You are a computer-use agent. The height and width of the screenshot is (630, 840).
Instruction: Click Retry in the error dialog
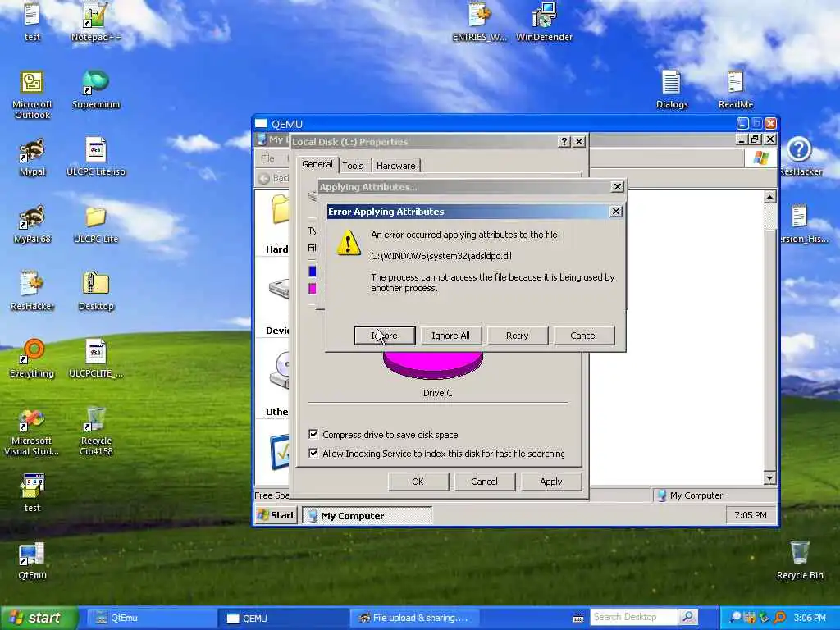coord(517,336)
